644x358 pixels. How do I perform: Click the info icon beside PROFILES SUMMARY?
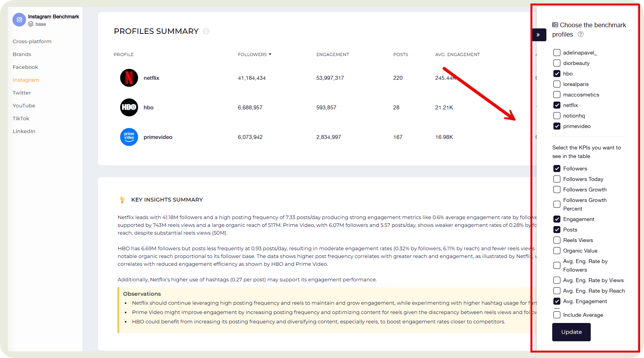coord(206,31)
